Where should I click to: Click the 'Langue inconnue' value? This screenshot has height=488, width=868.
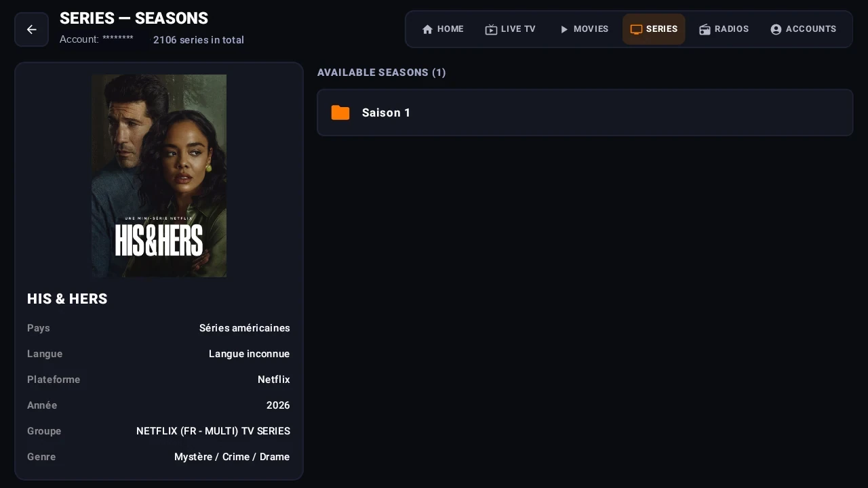click(250, 354)
